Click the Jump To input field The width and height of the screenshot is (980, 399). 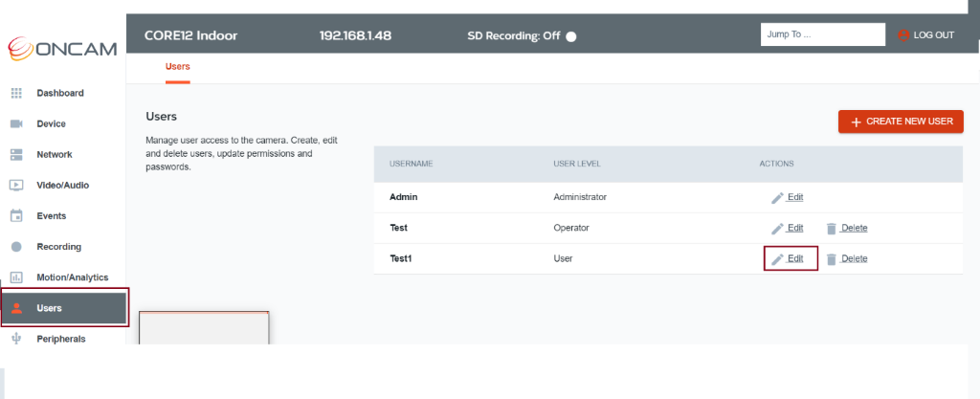(x=822, y=34)
